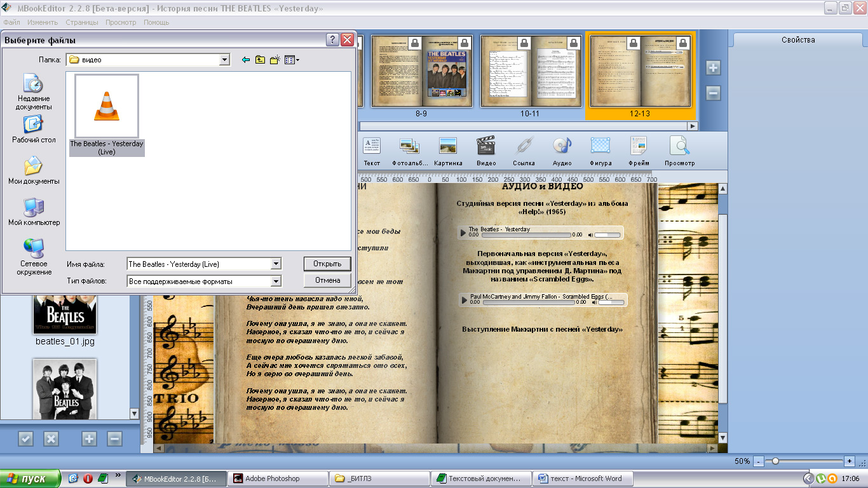Toggle lock on right page of 10-11

574,43
